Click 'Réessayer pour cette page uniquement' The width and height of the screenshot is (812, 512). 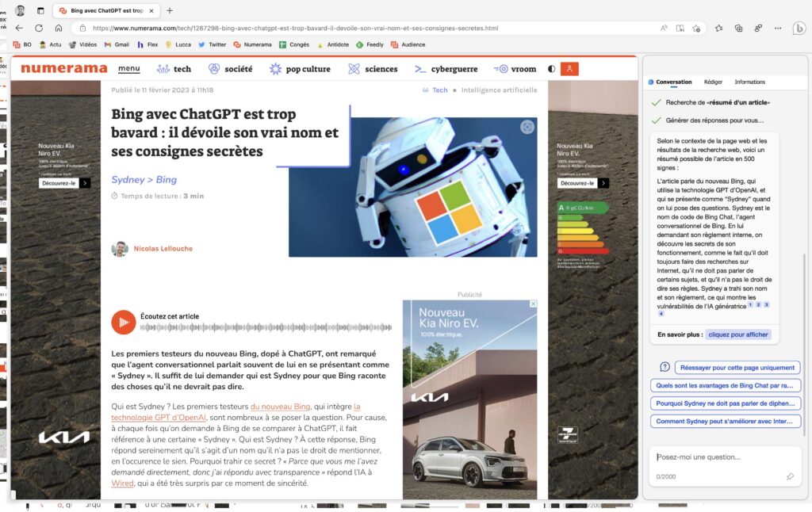point(737,368)
